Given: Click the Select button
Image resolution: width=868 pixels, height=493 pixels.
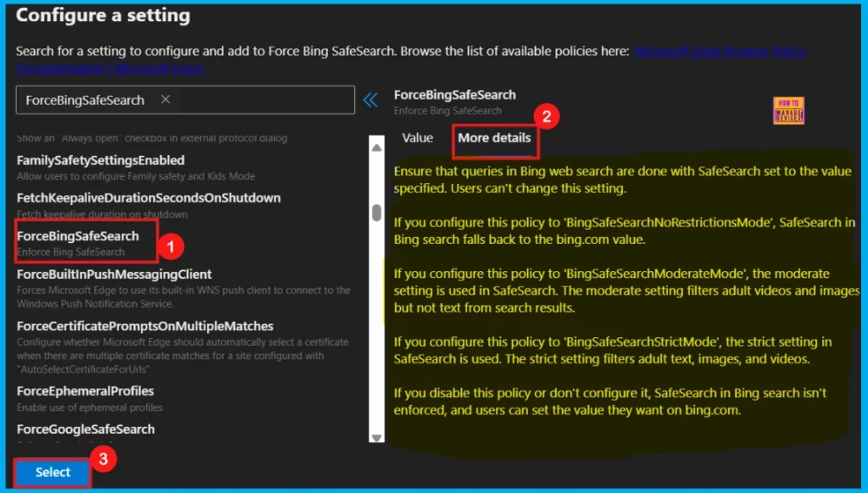Looking at the screenshot, I should click(x=53, y=473).
